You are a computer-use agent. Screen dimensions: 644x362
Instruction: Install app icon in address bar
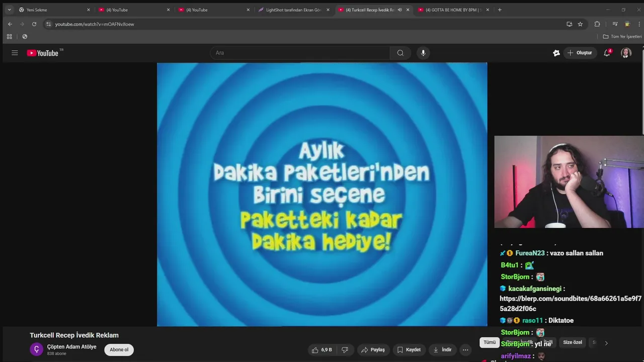click(x=569, y=24)
